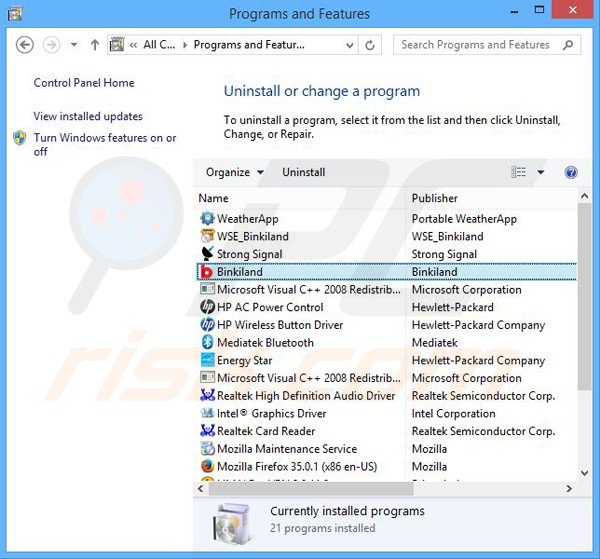This screenshot has width=600, height=559.
Task: Click publisher Portable WeatherApp cell
Action: pos(464,219)
